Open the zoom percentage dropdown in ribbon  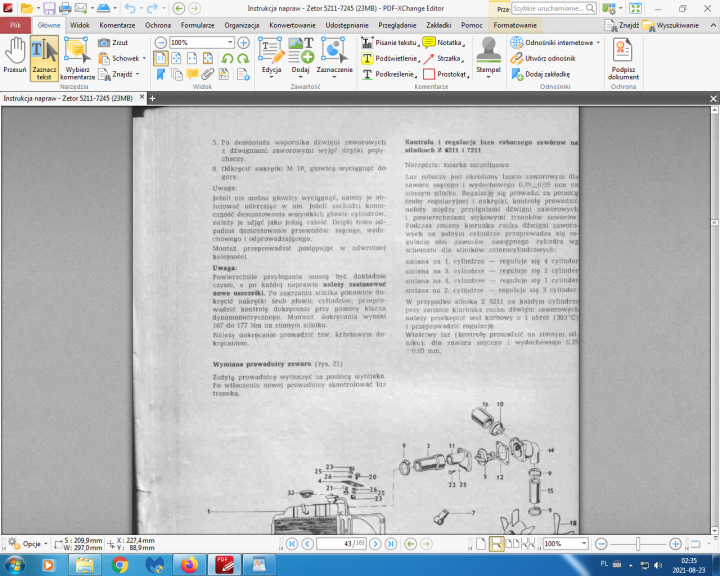(x=229, y=43)
